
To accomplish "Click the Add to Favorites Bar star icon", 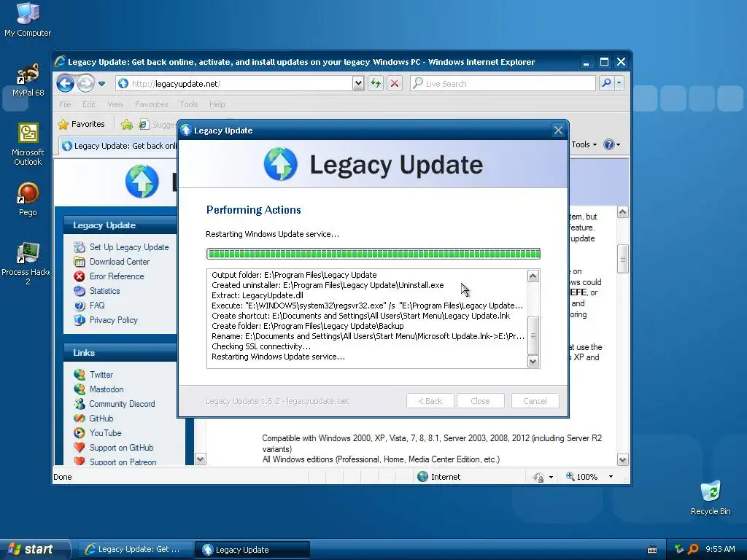I will pos(127,124).
